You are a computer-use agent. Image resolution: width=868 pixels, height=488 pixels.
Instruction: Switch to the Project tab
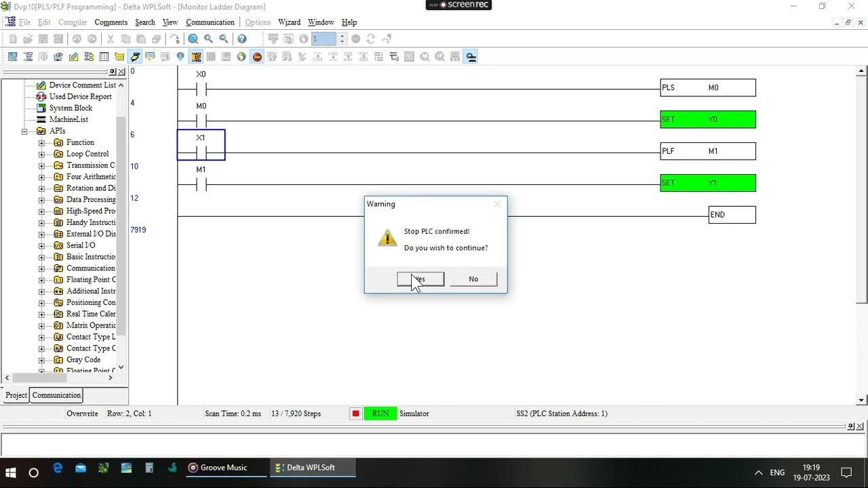tap(16, 395)
